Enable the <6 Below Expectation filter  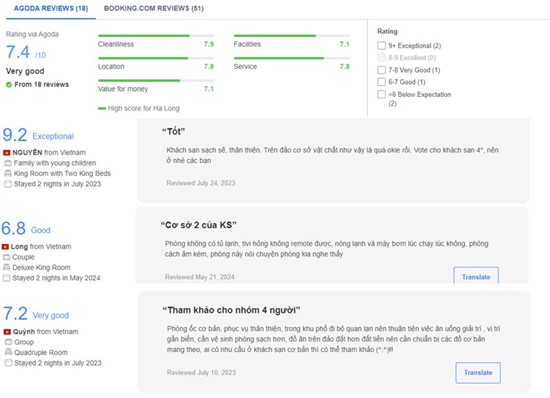[x=381, y=94]
